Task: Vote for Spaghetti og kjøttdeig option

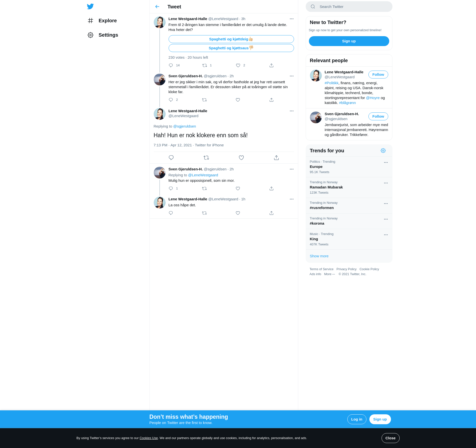Action: (231, 39)
